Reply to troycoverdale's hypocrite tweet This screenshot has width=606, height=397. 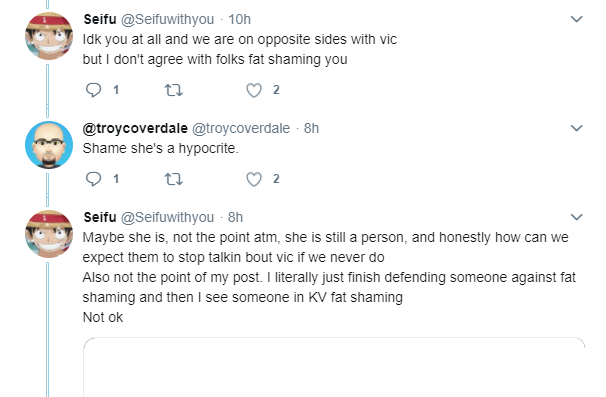(93, 179)
